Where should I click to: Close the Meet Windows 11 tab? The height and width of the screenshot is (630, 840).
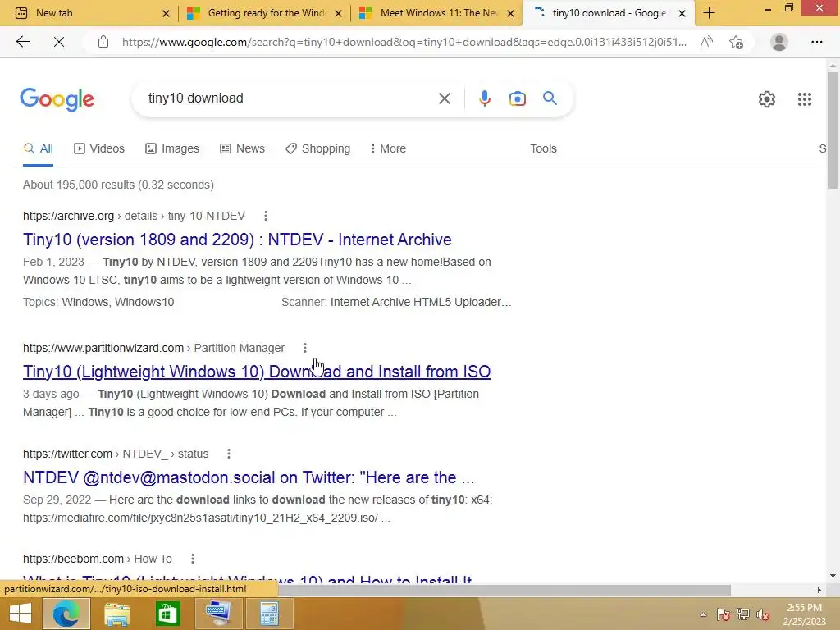pyautogui.click(x=511, y=13)
